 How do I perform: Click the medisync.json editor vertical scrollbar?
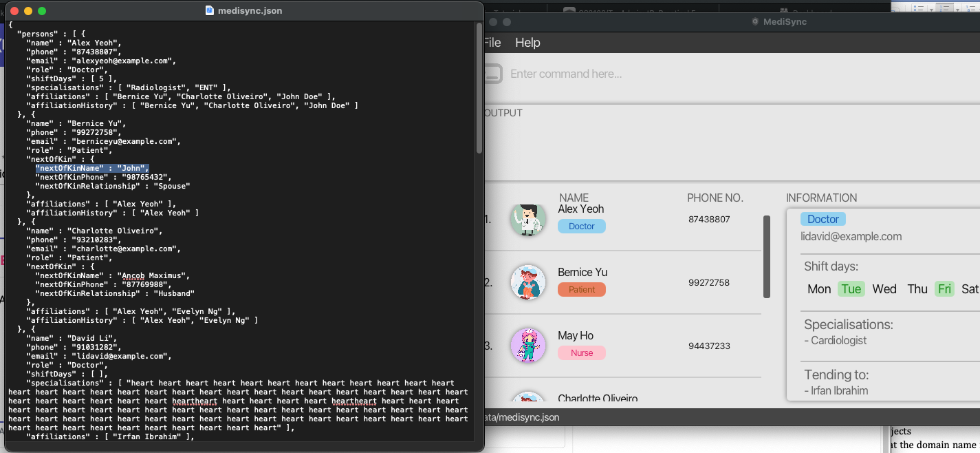point(479,87)
